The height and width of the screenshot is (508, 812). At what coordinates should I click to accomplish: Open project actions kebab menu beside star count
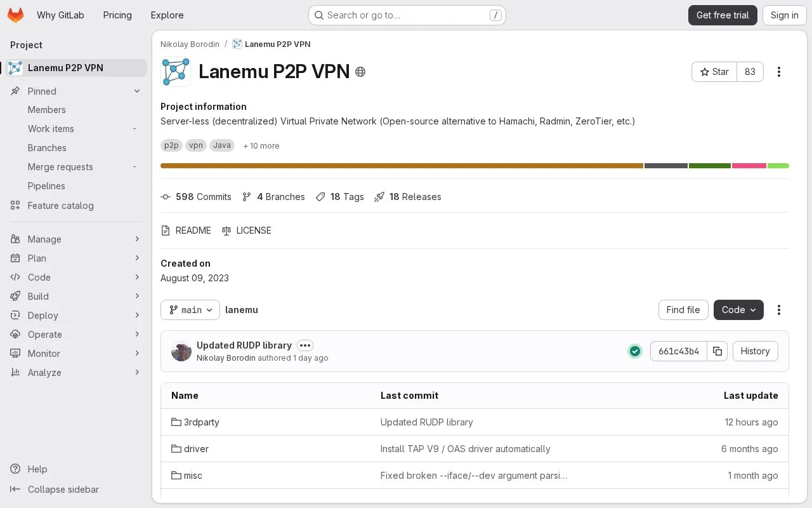pos(779,72)
